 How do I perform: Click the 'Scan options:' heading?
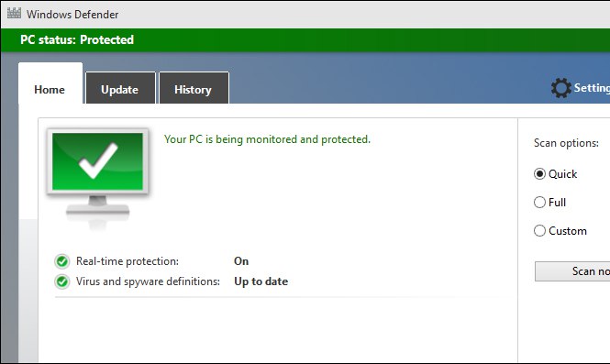click(x=566, y=143)
